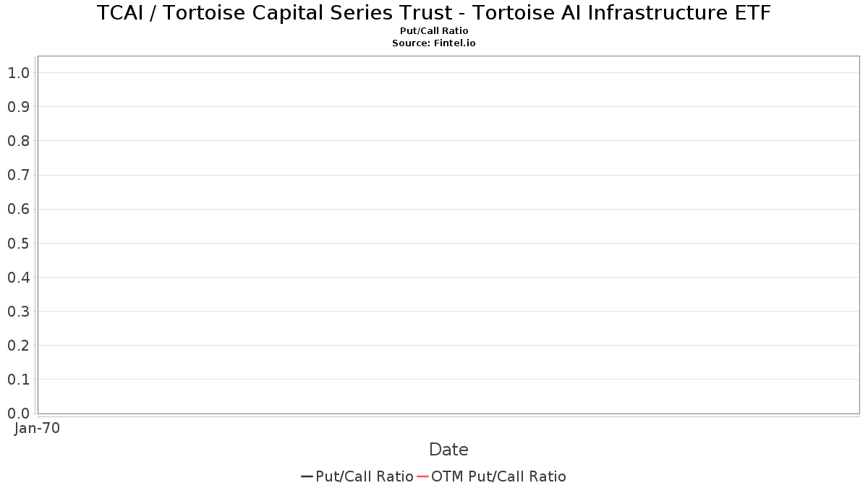Click the Jan-70 date tick label
Image resolution: width=868 pixels, height=488 pixels.
[38, 428]
